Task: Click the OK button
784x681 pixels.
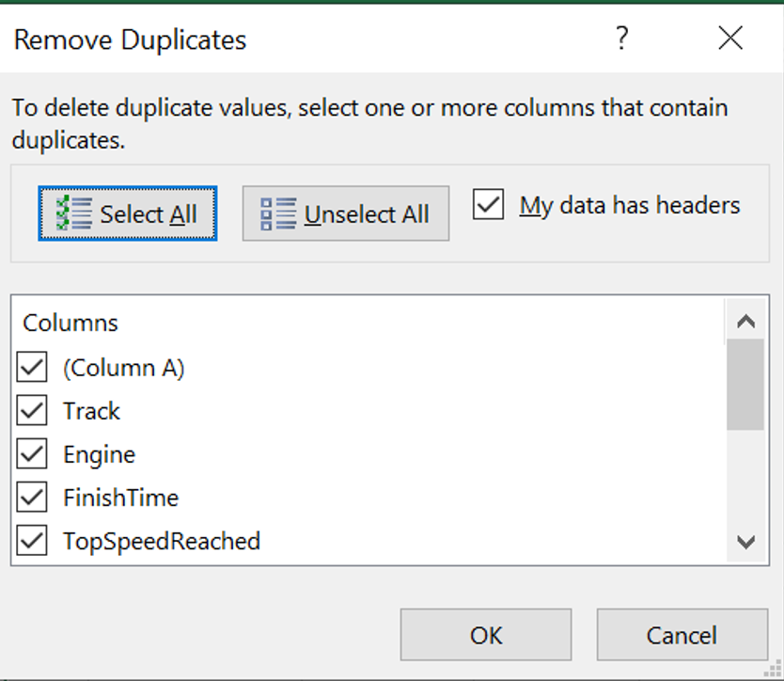Action: [x=486, y=635]
